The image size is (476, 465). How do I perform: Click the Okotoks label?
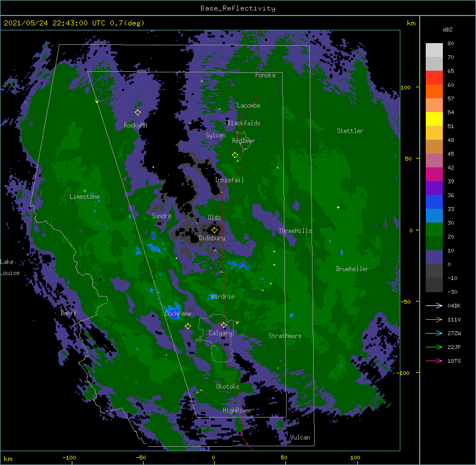[x=228, y=387]
